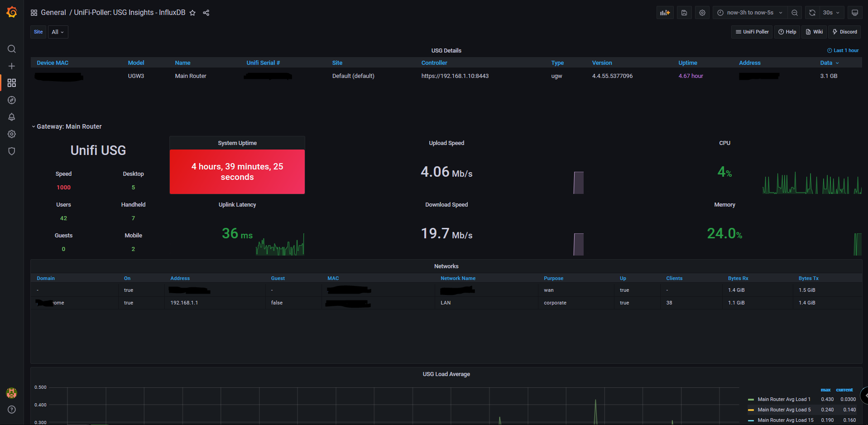The height and width of the screenshot is (425, 868).
Task: Open the 30s refresh interval dropdown
Action: 831,13
